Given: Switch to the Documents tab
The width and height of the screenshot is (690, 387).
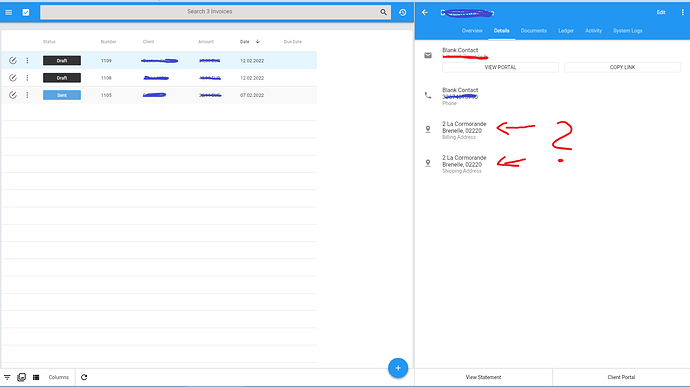Looking at the screenshot, I should tap(533, 30).
